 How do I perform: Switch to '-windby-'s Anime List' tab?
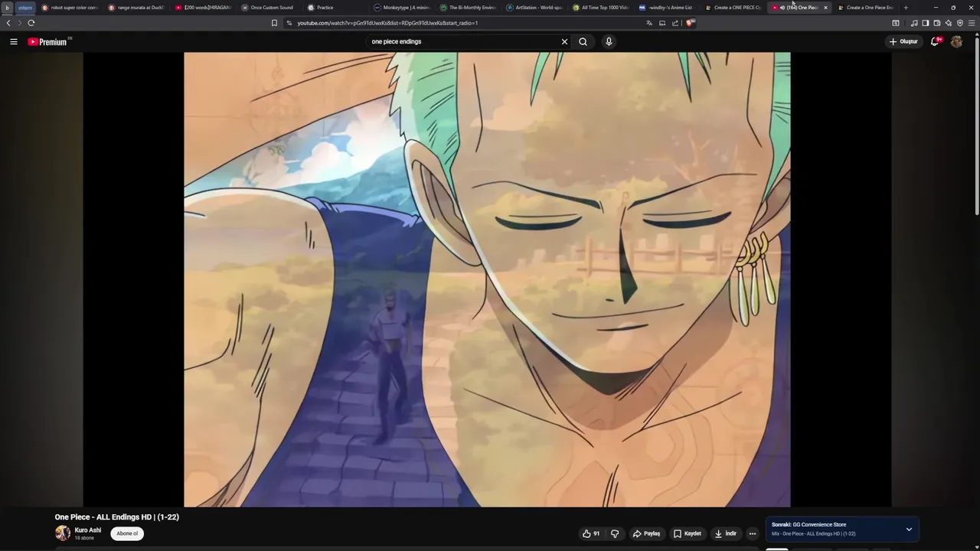click(x=668, y=8)
